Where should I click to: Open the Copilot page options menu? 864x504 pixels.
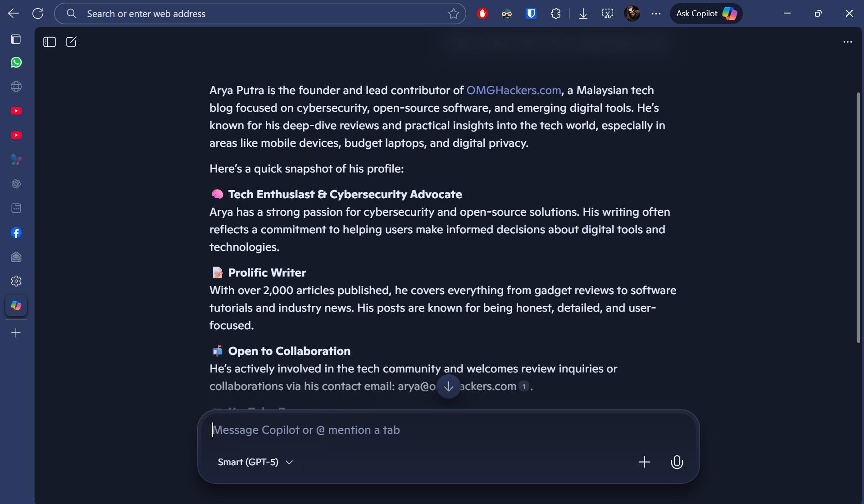coord(847,42)
